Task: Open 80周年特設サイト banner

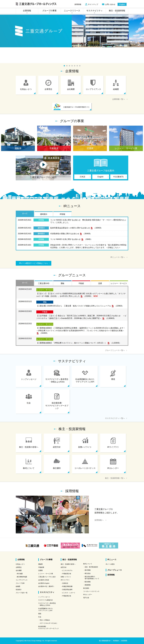Action: click(72, 107)
